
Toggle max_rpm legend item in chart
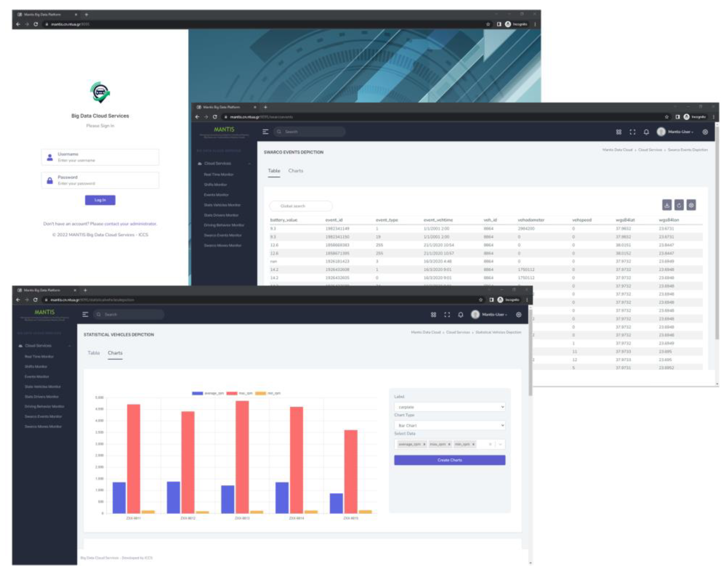click(239, 393)
